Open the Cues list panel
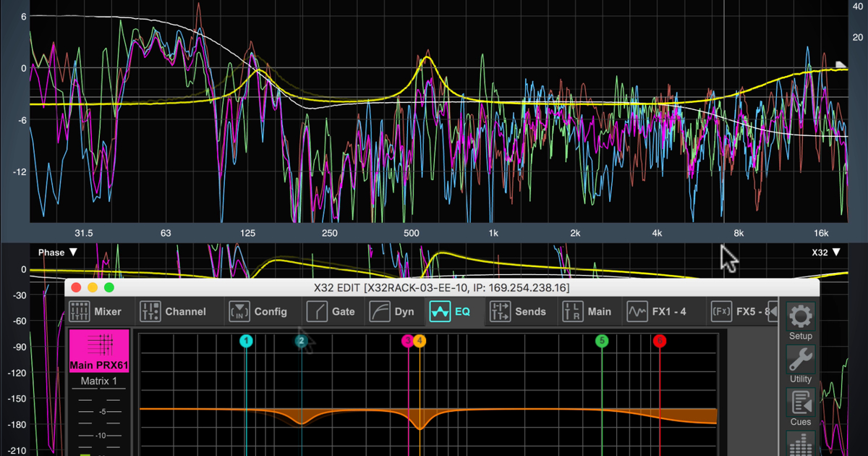868x456 pixels. click(800, 404)
